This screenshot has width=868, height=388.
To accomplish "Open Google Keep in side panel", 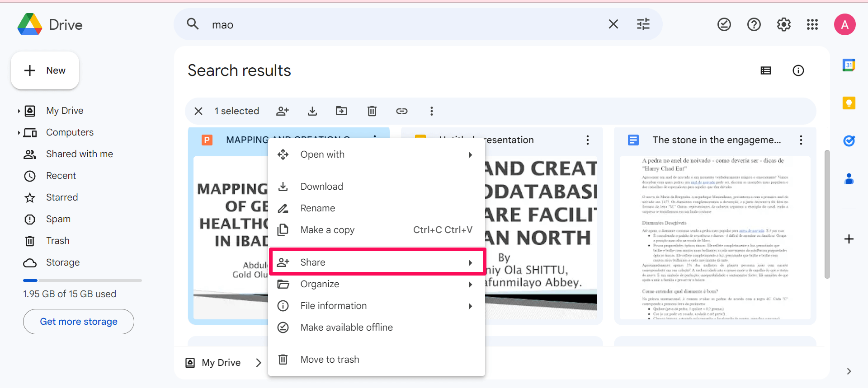I will click(849, 103).
